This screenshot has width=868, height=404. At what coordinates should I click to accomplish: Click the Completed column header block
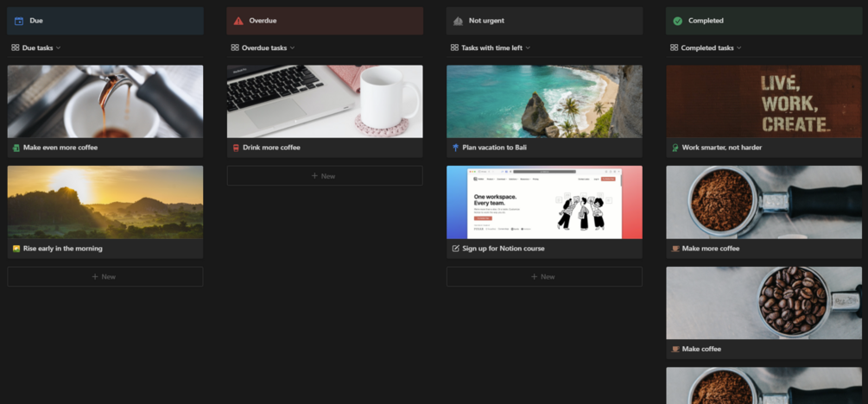764,21
